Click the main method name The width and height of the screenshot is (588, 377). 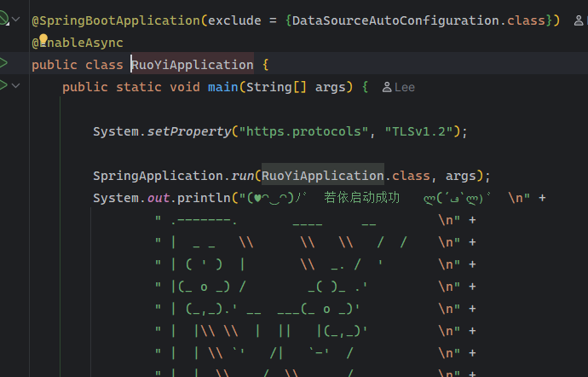(x=223, y=87)
